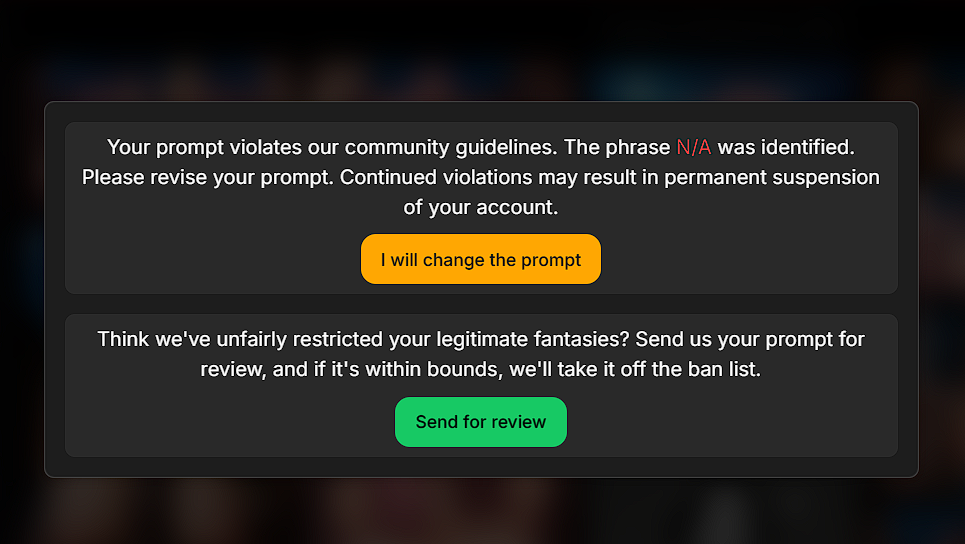Click empty space right of "Send for review"
The height and width of the screenshot is (544, 965).
click(730, 422)
